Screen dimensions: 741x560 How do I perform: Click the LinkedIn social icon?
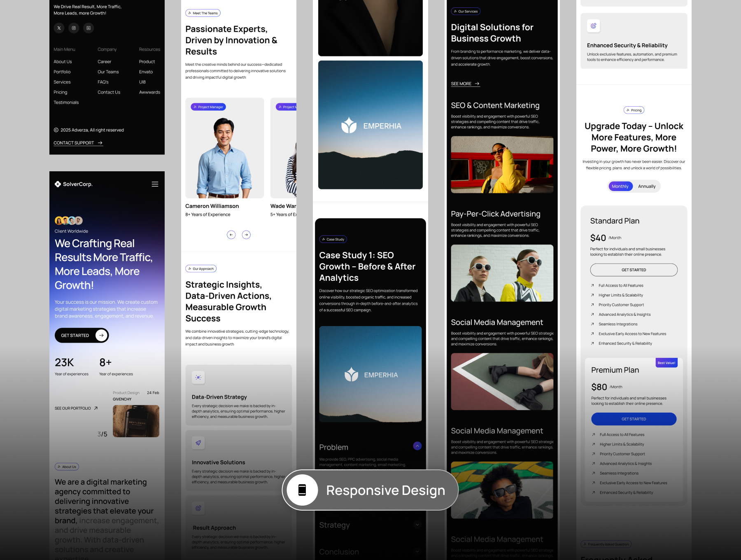pyautogui.click(x=89, y=28)
